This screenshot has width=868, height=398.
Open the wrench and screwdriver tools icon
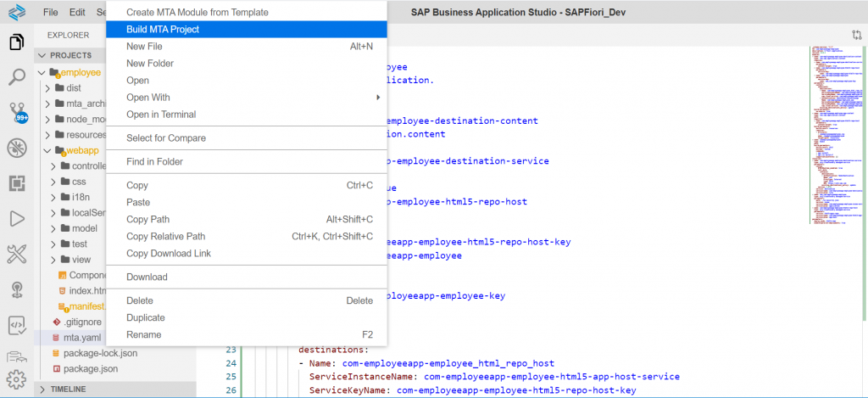point(17,255)
